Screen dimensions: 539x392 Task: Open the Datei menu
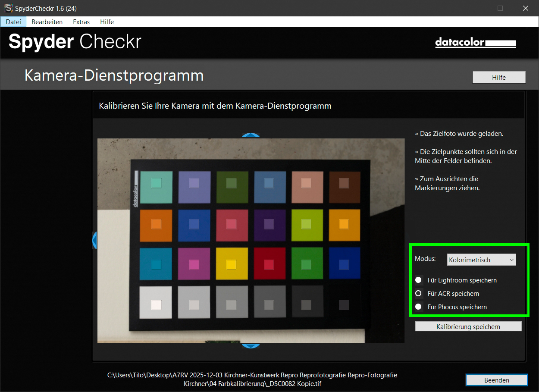coord(13,22)
